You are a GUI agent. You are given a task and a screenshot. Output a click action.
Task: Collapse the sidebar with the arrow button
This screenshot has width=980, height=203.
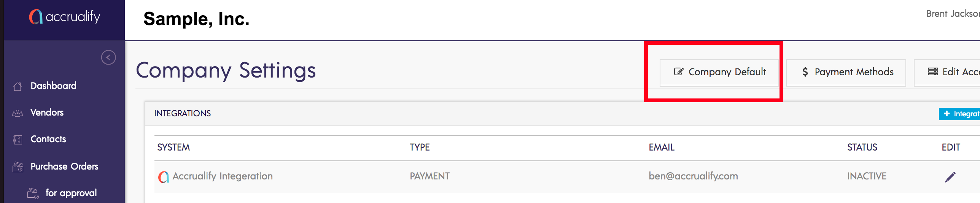(x=108, y=57)
